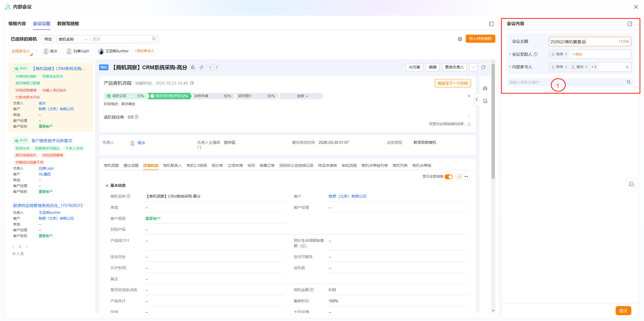The image size is (644, 321).
Task: Click the refresh icon beside the more-options button
Action: tap(483, 67)
